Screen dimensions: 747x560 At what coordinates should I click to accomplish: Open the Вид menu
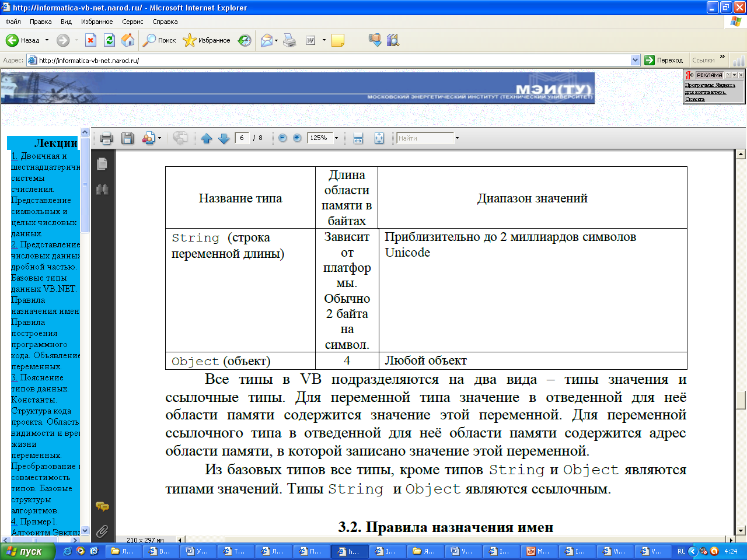tap(66, 22)
